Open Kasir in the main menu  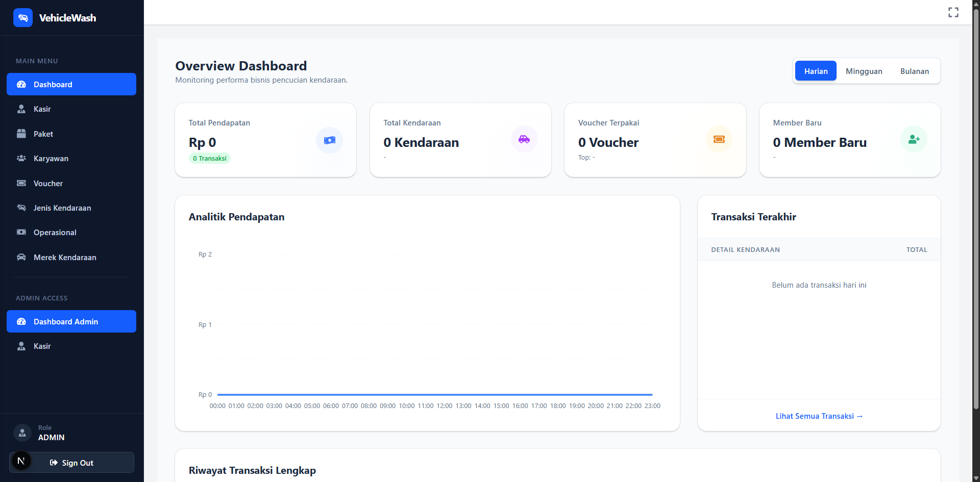click(x=42, y=109)
